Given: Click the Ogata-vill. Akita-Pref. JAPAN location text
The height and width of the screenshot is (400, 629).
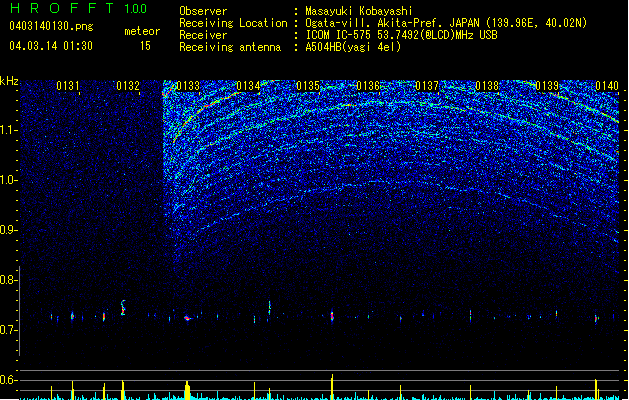Looking at the screenshot, I should point(446,23).
